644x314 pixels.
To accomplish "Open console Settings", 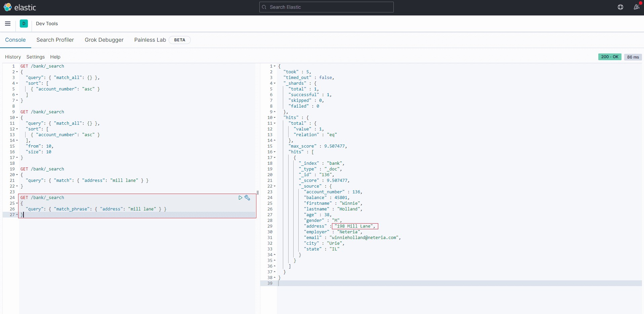I will tap(35, 57).
